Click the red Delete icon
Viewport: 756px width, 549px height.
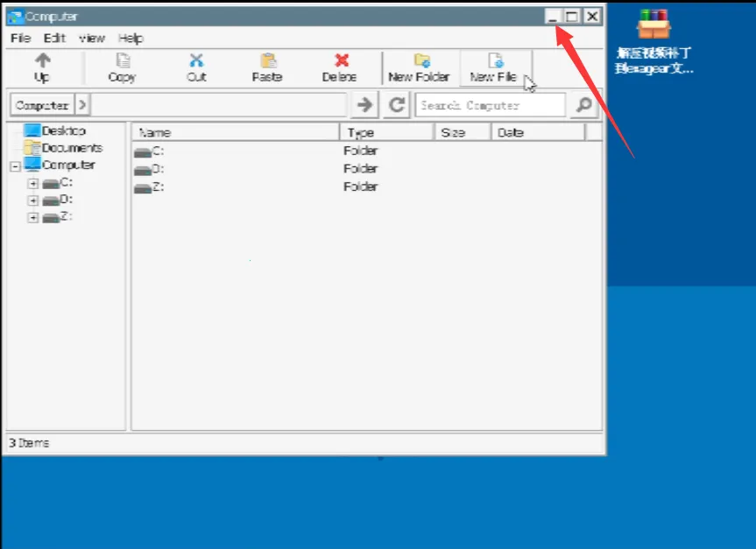point(340,61)
